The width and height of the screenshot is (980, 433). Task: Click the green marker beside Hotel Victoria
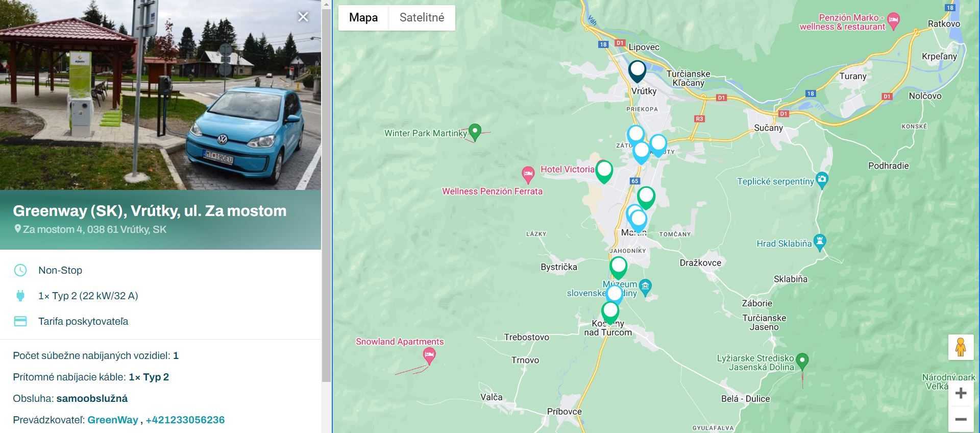[x=604, y=171]
